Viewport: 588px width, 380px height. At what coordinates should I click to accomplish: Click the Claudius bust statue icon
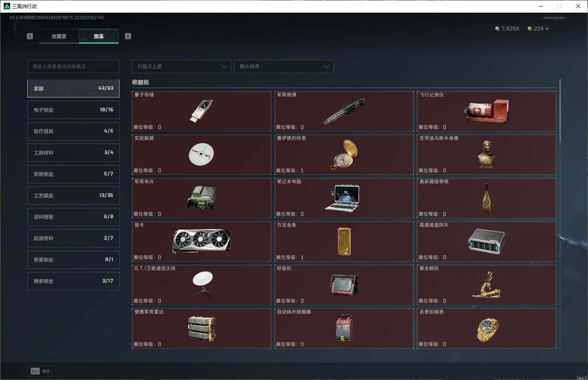click(x=486, y=154)
